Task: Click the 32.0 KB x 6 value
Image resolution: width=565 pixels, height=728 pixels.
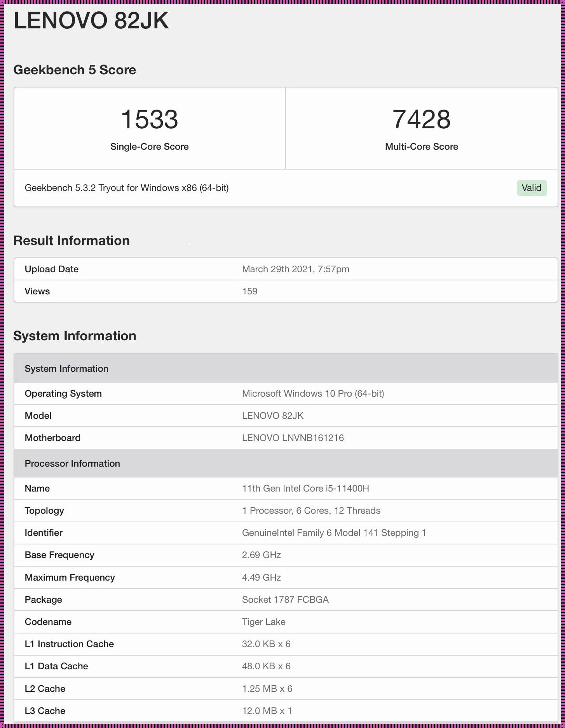Action: coord(266,644)
